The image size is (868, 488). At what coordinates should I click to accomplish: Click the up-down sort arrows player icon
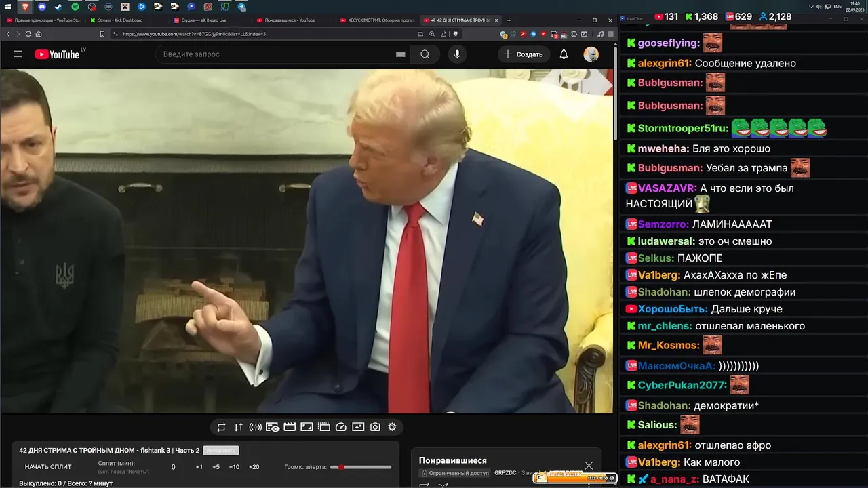coord(238,427)
